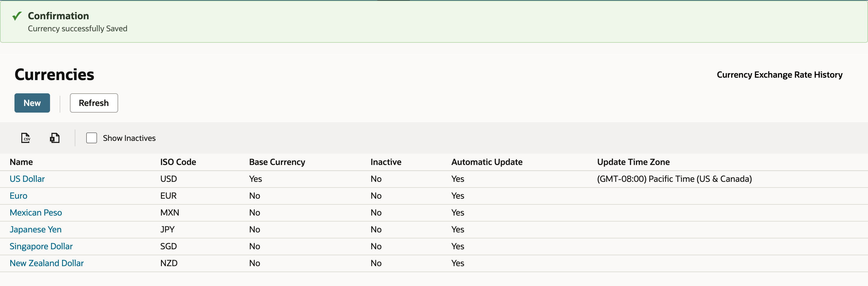The image size is (868, 286).
Task: Sort by the Update Time Zone column header
Action: [x=634, y=162]
